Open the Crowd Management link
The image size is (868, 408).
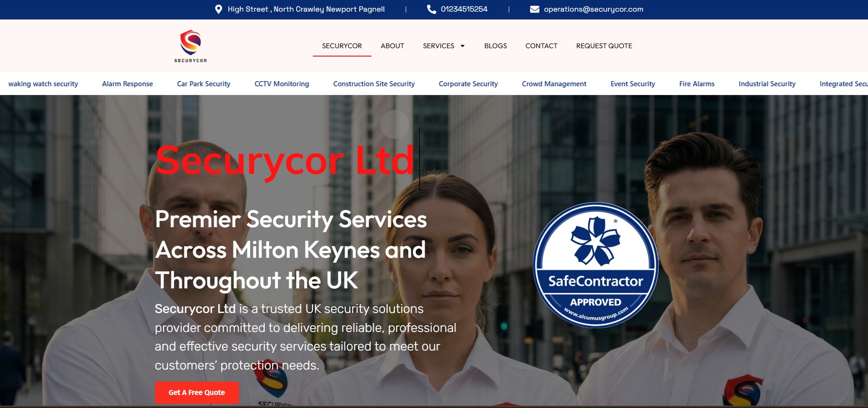(x=554, y=84)
